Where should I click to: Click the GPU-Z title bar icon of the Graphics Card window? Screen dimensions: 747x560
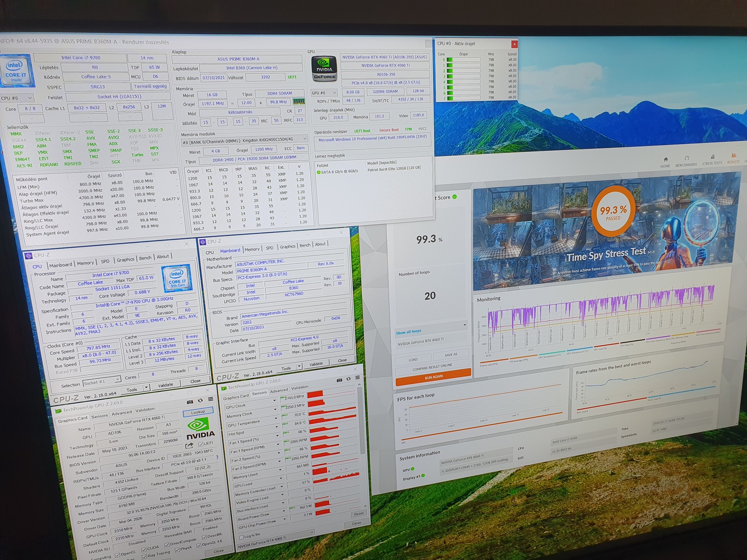point(58,411)
